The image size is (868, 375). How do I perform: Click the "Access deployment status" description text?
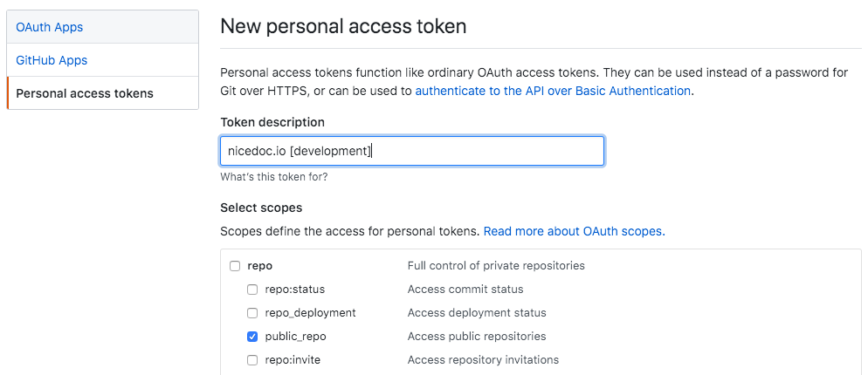[477, 313]
